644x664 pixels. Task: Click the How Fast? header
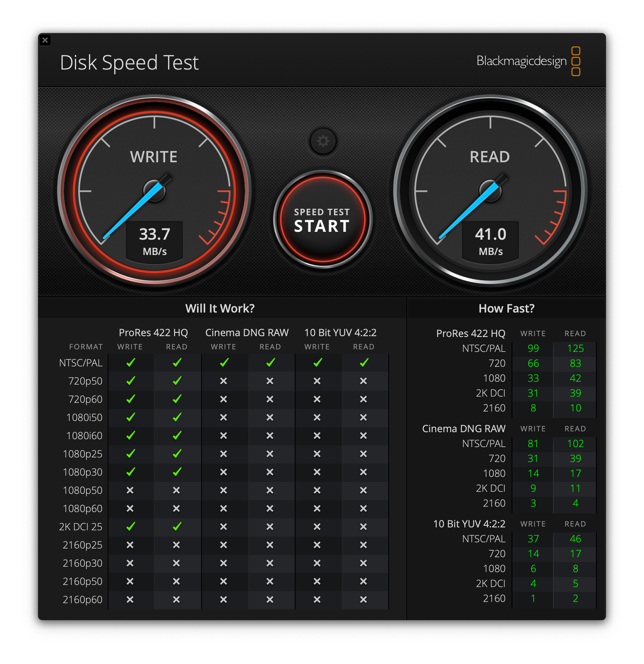(x=507, y=308)
